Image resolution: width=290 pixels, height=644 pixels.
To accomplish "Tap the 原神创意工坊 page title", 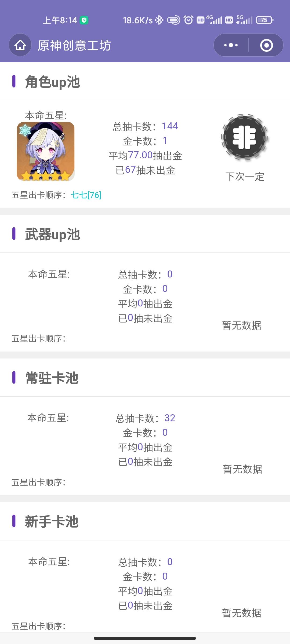I will point(74,45).
